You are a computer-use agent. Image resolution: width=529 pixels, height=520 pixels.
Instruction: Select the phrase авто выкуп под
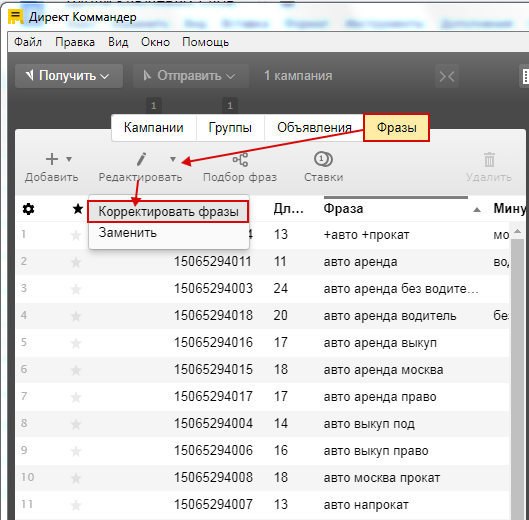click(369, 424)
